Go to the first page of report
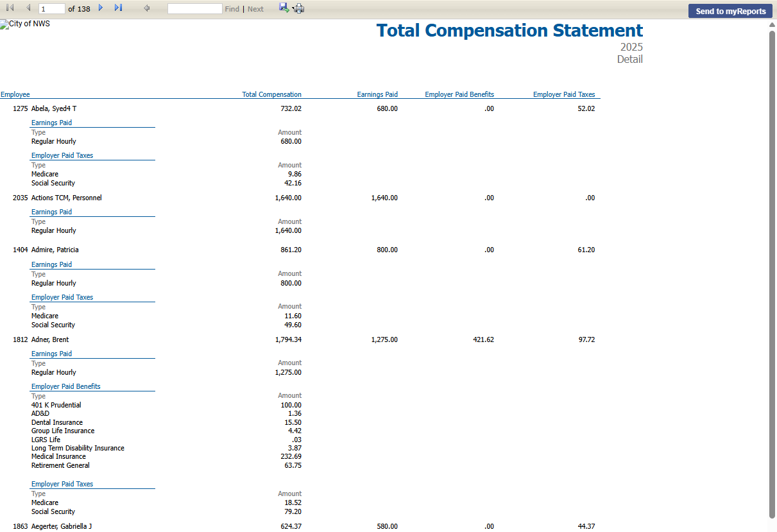The width and height of the screenshot is (777, 532). pyautogui.click(x=10, y=8)
